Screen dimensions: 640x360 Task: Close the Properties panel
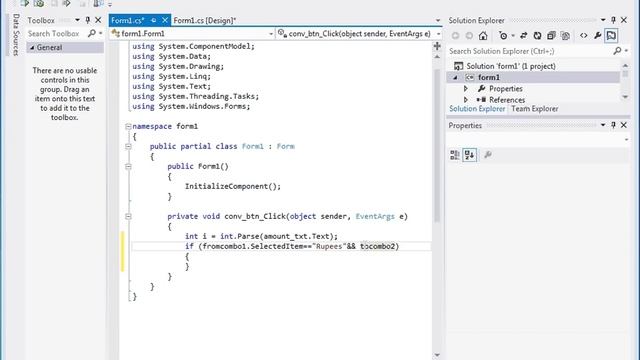[x=624, y=125]
